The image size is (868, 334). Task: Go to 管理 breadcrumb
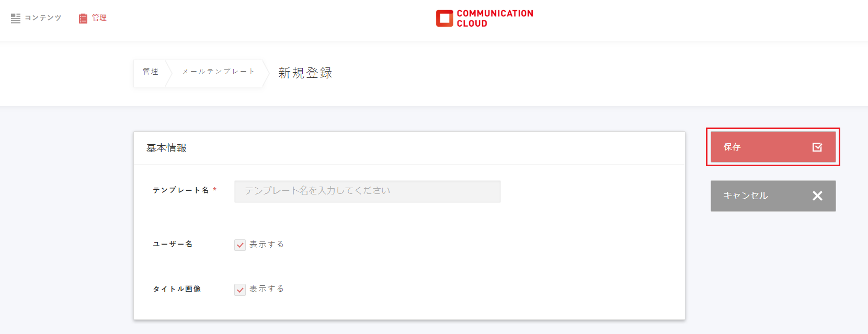[151, 72]
